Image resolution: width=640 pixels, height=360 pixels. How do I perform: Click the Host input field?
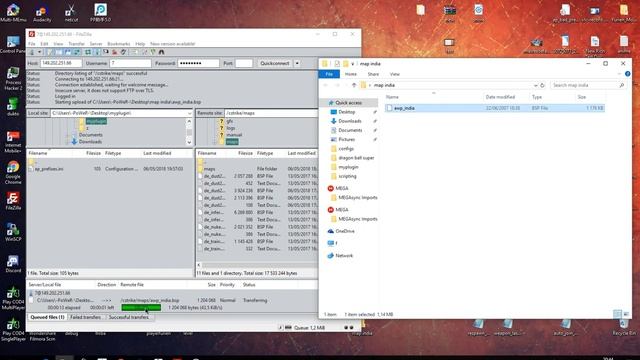[61, 63]
